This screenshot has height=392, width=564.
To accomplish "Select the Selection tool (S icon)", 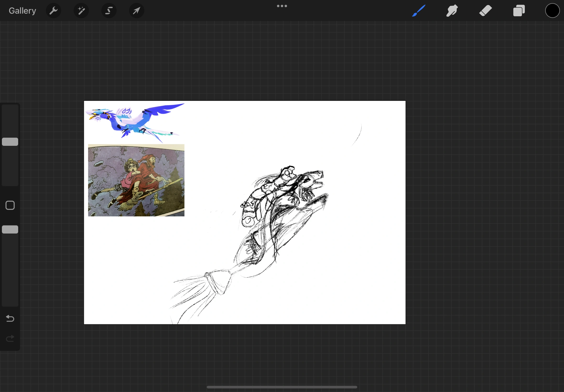I will point(109,11).
